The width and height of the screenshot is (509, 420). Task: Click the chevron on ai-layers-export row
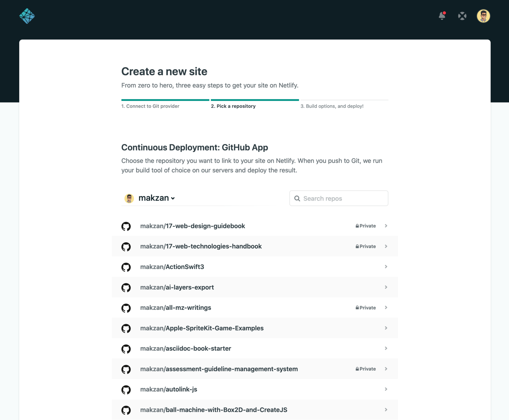click(386, 287)
